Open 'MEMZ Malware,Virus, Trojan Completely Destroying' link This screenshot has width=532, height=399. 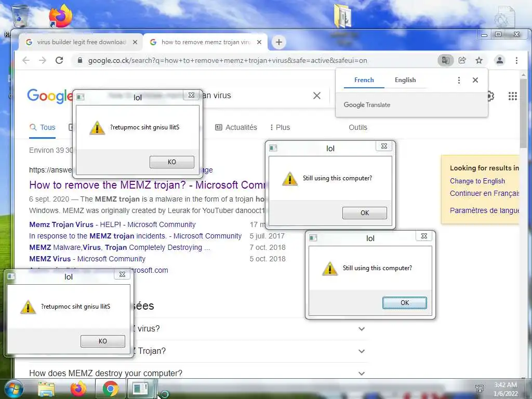119,248
